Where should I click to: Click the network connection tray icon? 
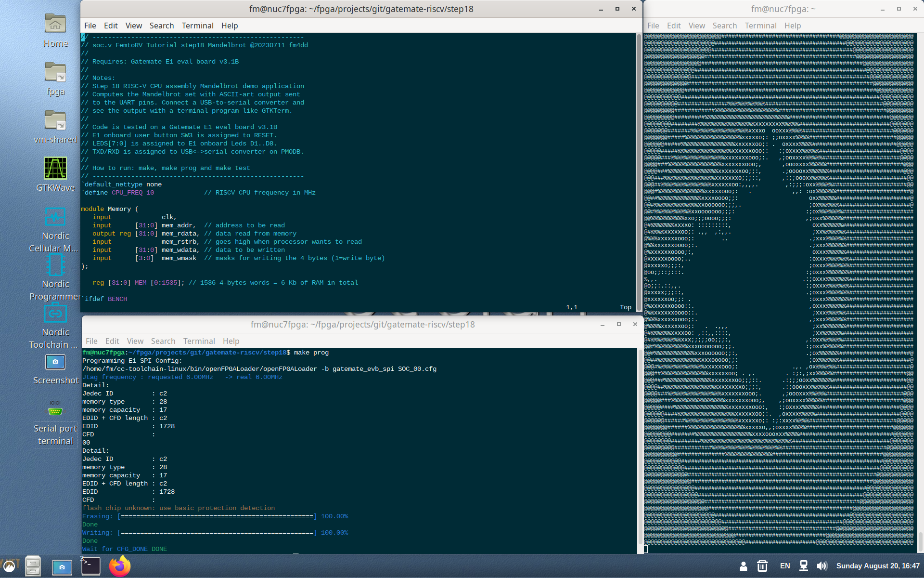click(803, 566)
